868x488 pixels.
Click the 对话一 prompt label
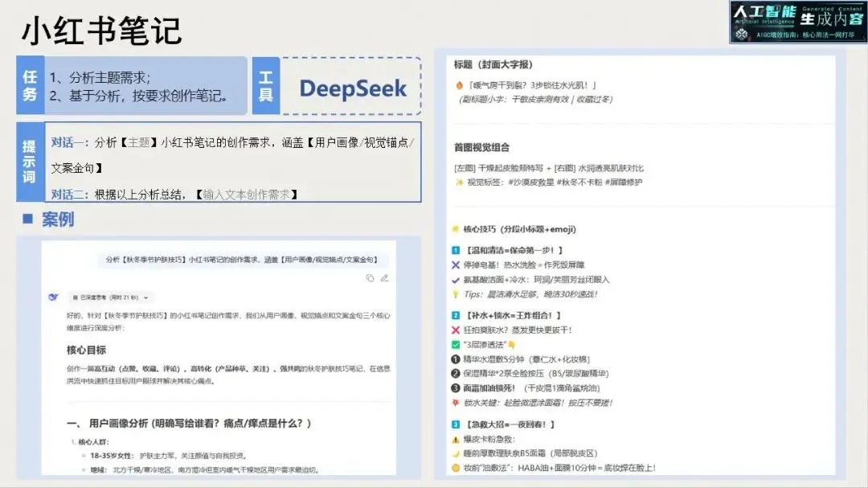tap(69, 142)
